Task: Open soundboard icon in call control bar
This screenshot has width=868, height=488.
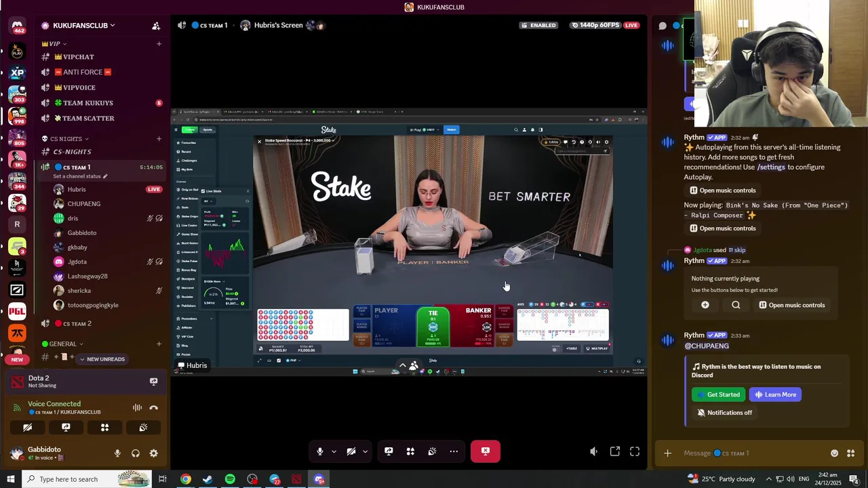Action: [432, 451]
